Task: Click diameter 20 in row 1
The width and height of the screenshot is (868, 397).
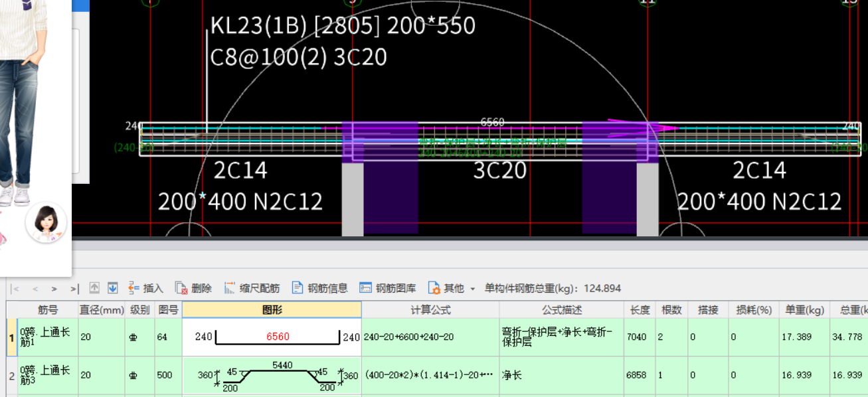Action: (102, 337)
